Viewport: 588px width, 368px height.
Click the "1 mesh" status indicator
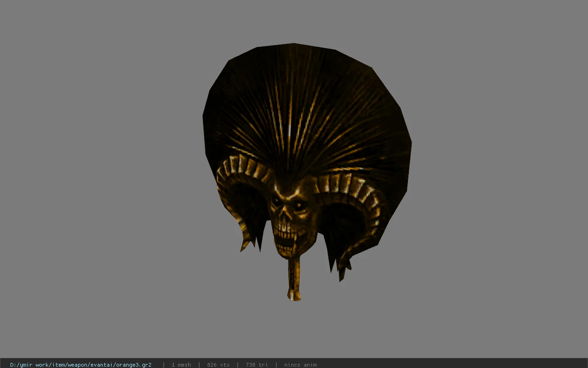[181, 365]
